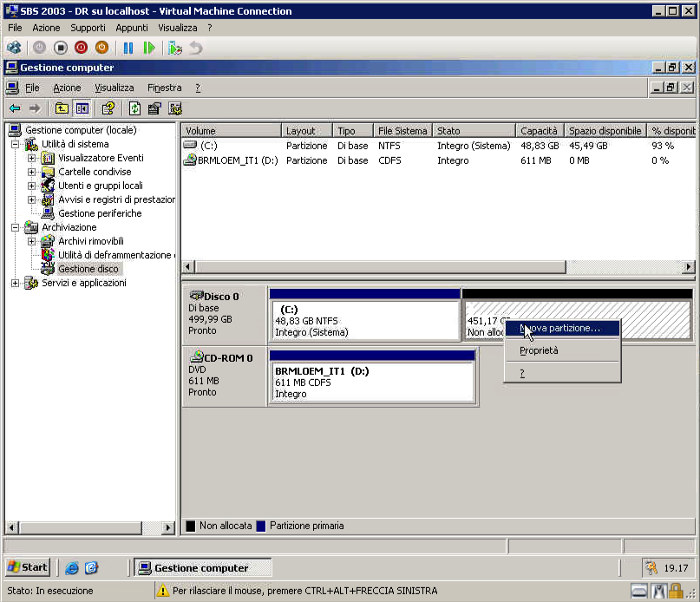Expand Servizi e applicazioni node
This screenshot has width=700, height=602.
pyautogui.click(x=15, y=283)
